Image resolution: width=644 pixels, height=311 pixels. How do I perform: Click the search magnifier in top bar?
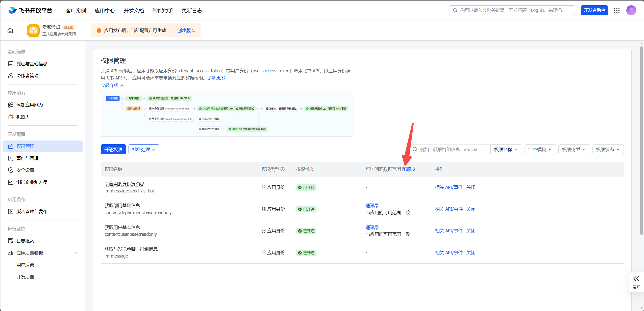[x=455, y=10]
